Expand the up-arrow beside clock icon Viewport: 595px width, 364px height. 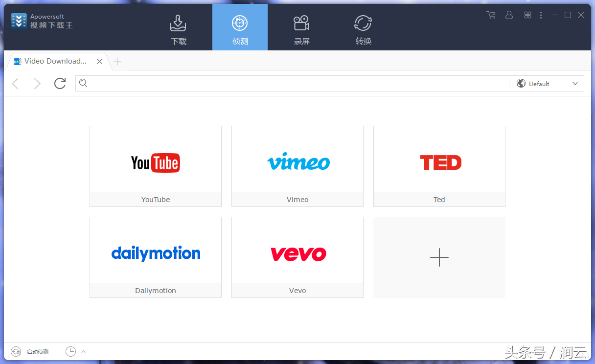83,351
